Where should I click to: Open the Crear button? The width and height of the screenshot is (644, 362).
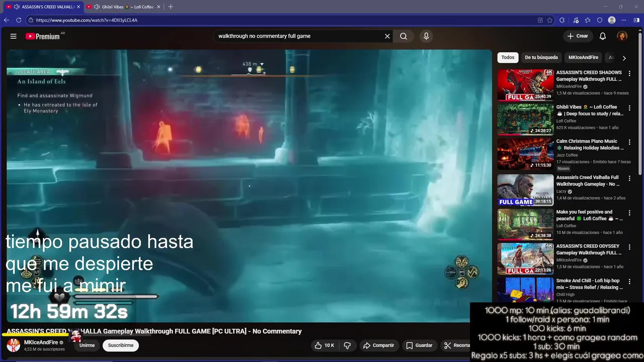coord(578,36)
